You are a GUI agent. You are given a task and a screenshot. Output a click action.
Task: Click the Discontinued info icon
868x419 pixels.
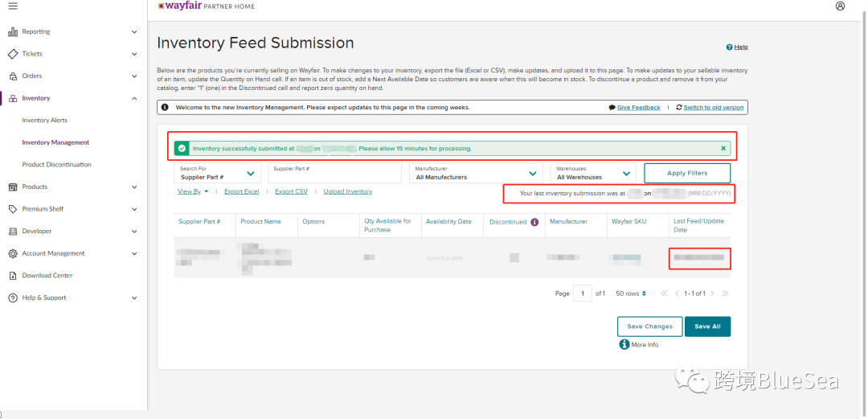534,222
